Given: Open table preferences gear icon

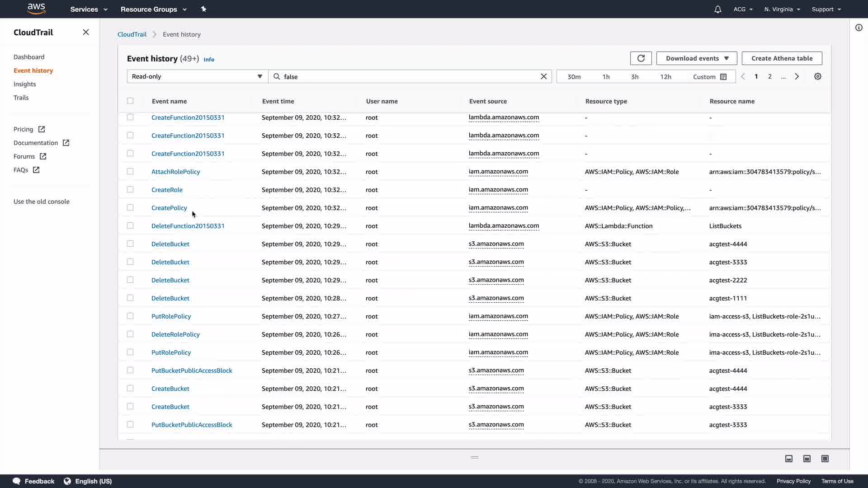Looking at the screenshot, I should click(817, 77).
